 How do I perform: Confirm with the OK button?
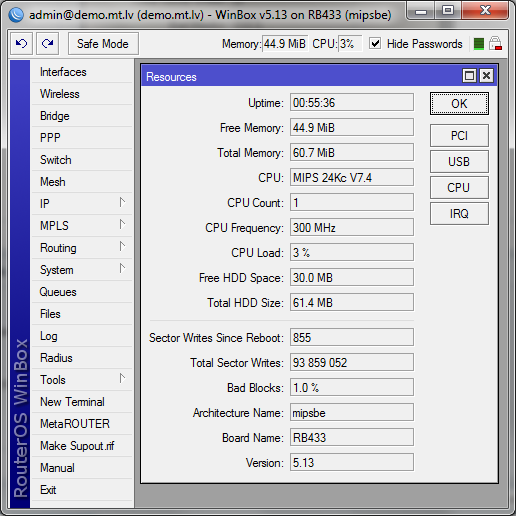[x=459, y=104]
